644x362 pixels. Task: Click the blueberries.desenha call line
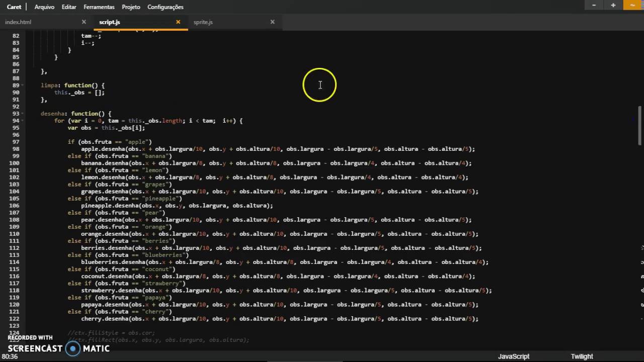click(x=285, y=262)
